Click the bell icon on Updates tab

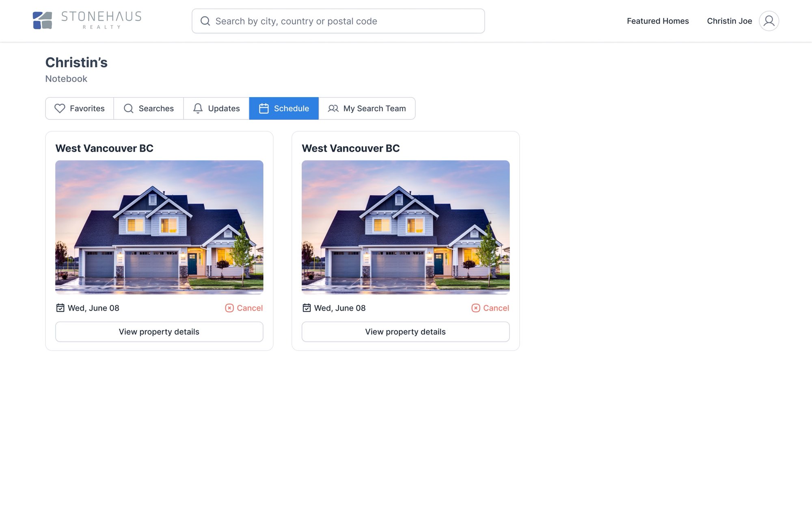coord(198,109)
